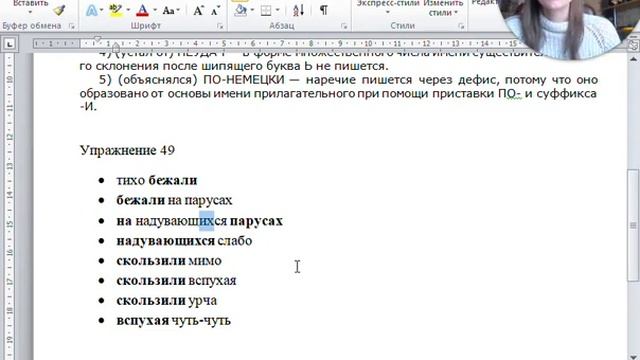Screen dimensions: 640x360
Task: Click vertical scrollbar up arrow
Action: coord(633,60)
